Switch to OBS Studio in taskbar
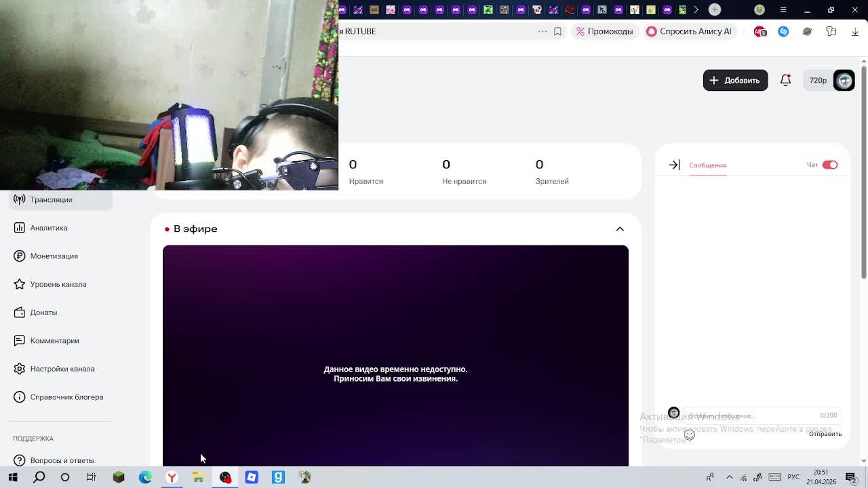Screen dimensions: 868x488 [225, 477]
